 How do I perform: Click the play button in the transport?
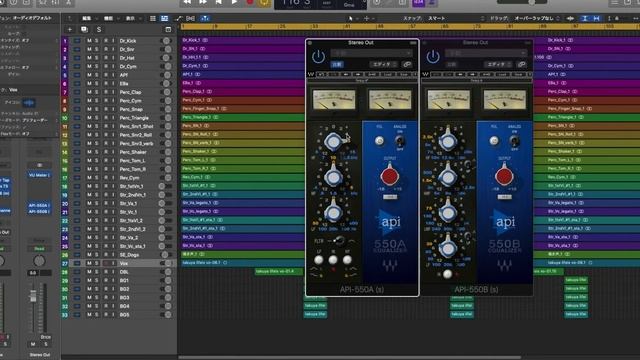click(x=234, y=2)
